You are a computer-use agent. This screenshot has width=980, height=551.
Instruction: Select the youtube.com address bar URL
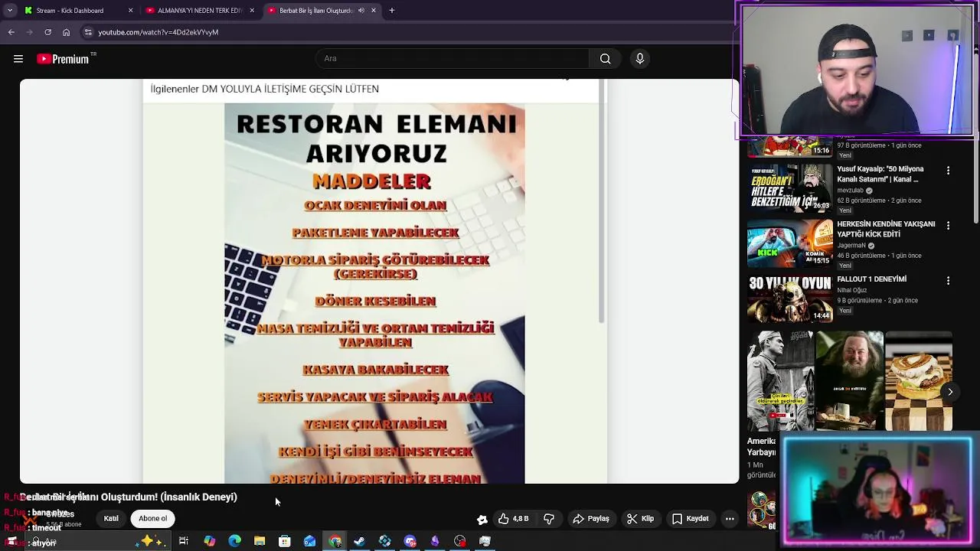click(x=158, y=32)
